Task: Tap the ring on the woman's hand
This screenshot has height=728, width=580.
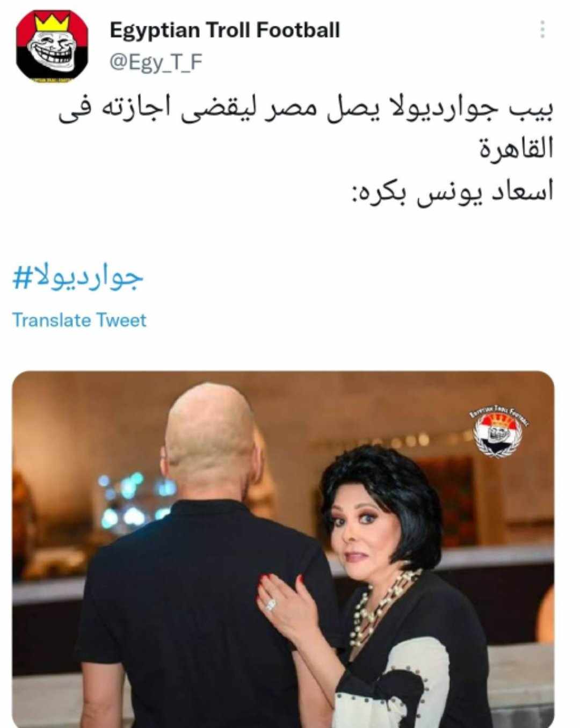Action: click(x=271, y=604)
